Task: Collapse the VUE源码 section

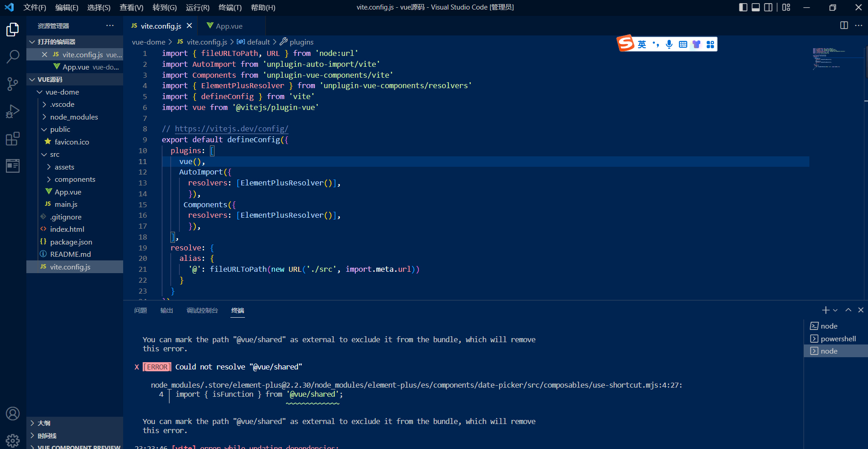Action: click(x=75, y=79)
